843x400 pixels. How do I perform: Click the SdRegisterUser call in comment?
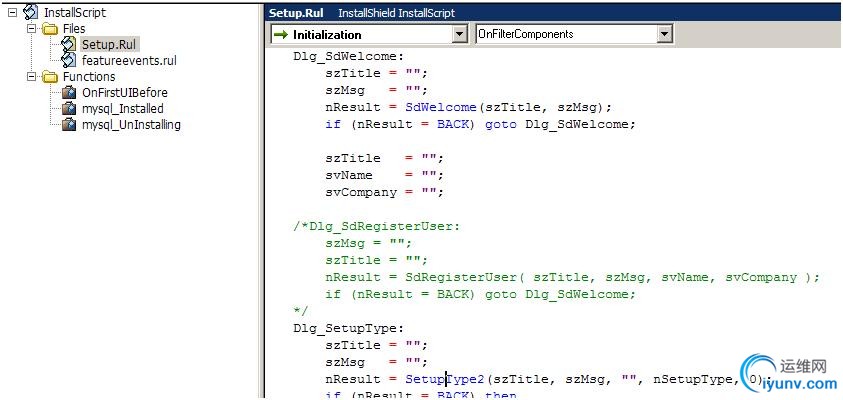point(461,277)
